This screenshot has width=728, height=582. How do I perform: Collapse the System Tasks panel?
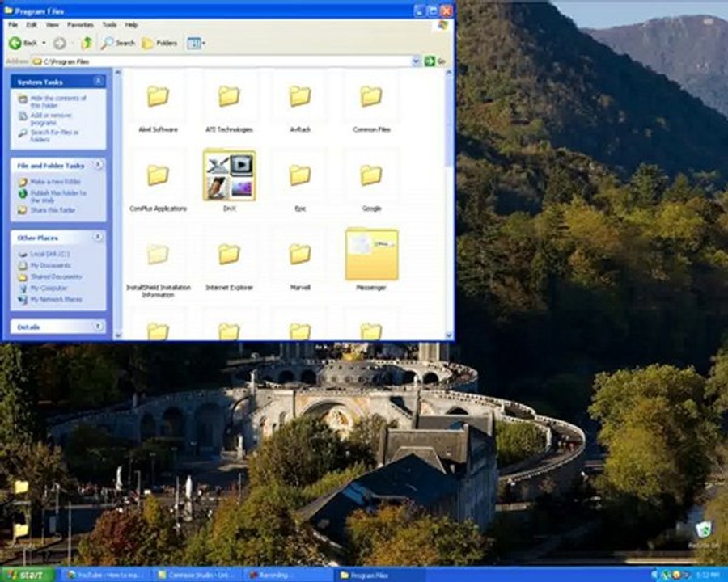(x=99, y=81)
